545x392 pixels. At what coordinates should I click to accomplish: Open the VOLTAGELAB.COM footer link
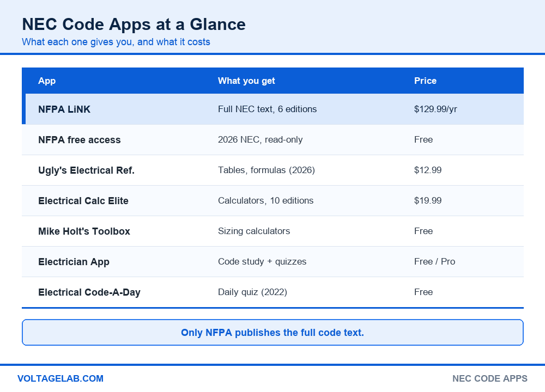(x=60, y=379)
